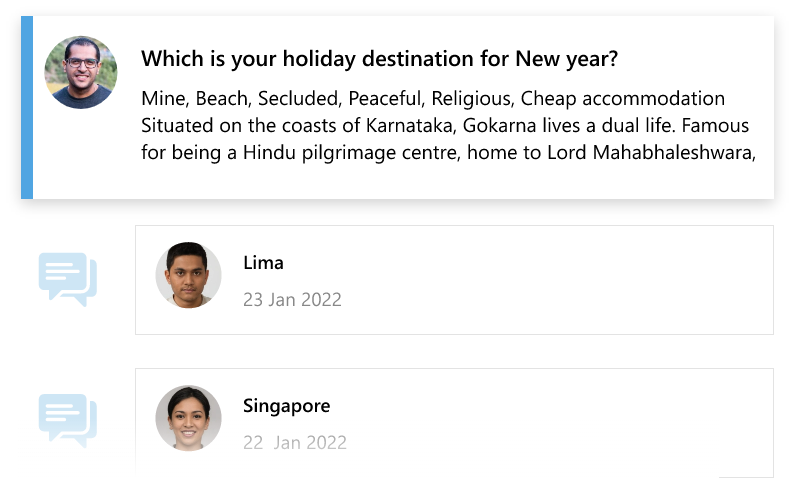
Task: Select the Singapore reply name
Action: [x=286, y=406]
